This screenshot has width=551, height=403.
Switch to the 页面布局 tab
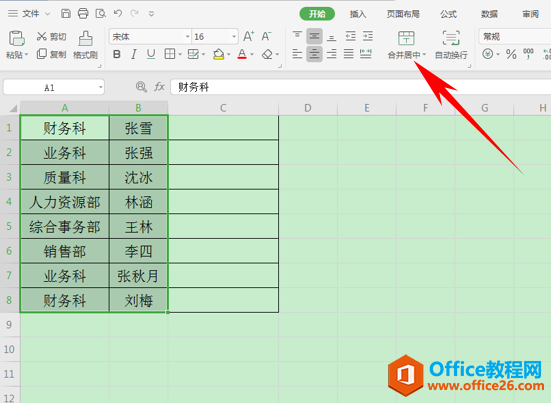[x=403, y=14]
